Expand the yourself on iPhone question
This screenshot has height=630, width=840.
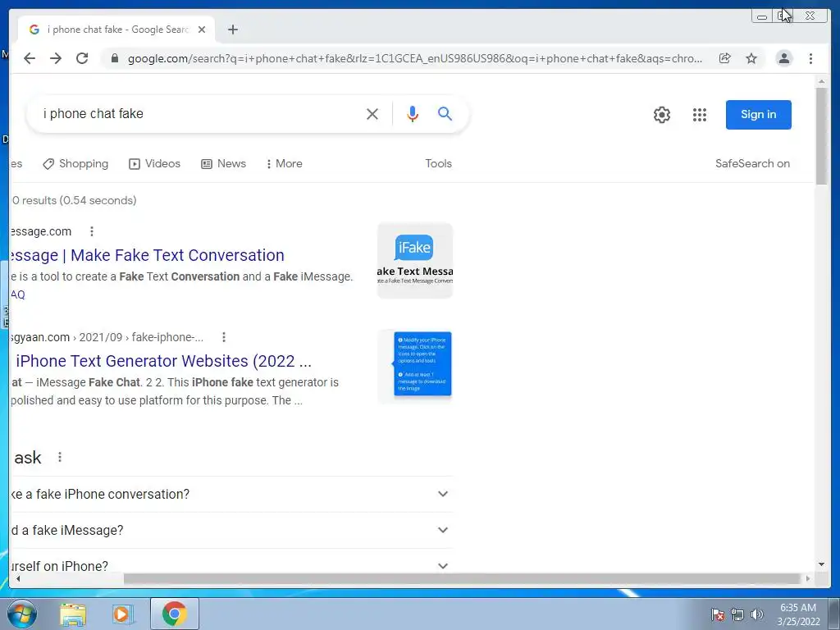pos(231,562)
